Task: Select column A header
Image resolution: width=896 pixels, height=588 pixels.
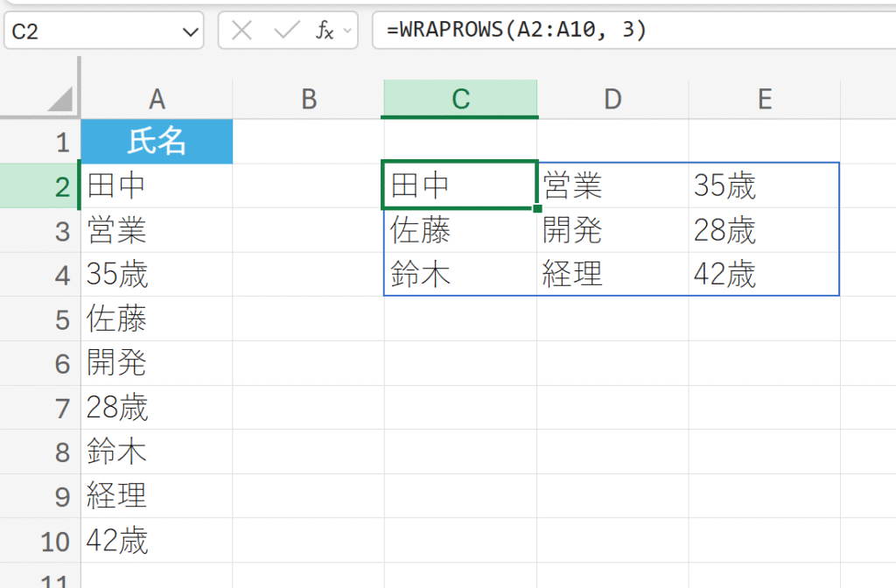Action: tap(157, 100)
